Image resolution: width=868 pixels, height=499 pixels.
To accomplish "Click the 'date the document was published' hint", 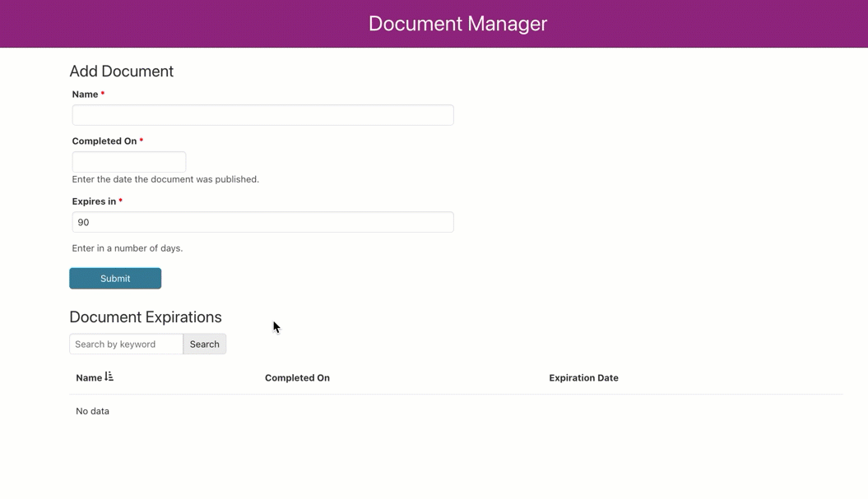I will point(165,179).
